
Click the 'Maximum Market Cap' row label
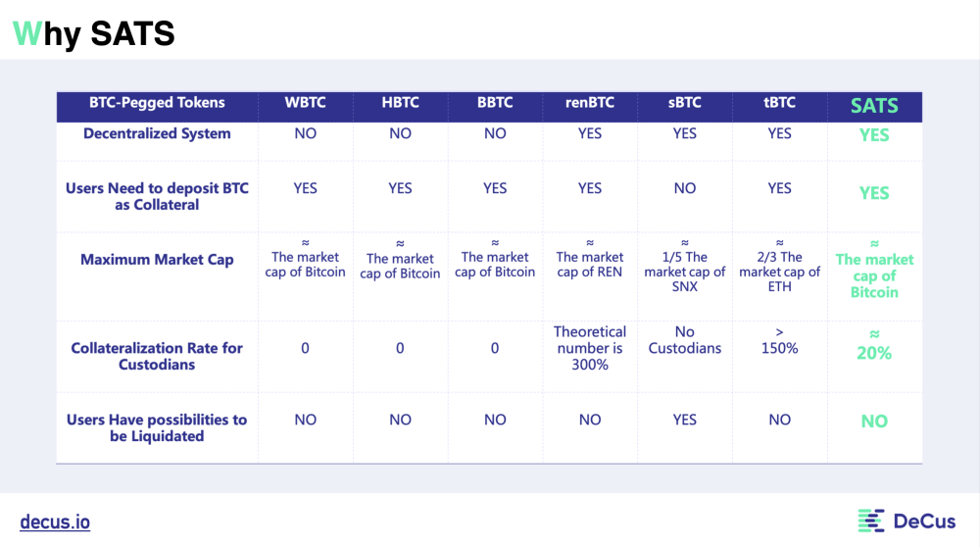[x=157, y=260]
